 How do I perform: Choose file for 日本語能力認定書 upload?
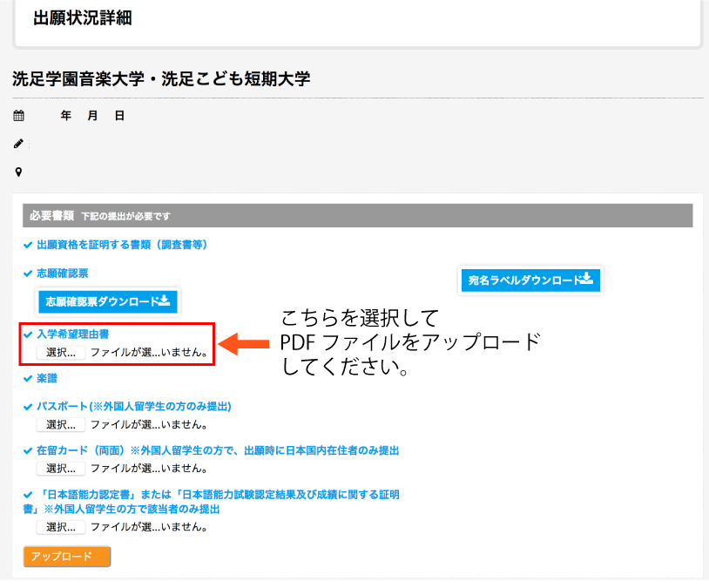pyautogui.click(x=61, y=527)
